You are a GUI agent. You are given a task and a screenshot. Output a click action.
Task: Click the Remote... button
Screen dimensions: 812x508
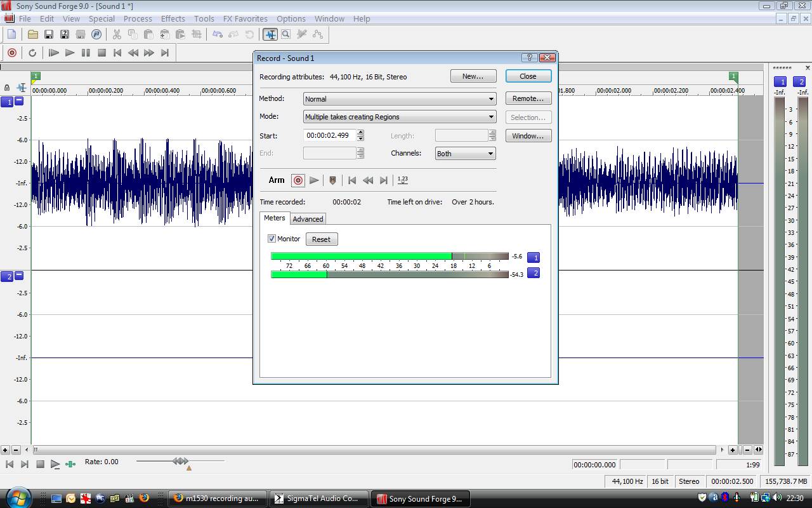pyautogui.click(x=528, y=98)
